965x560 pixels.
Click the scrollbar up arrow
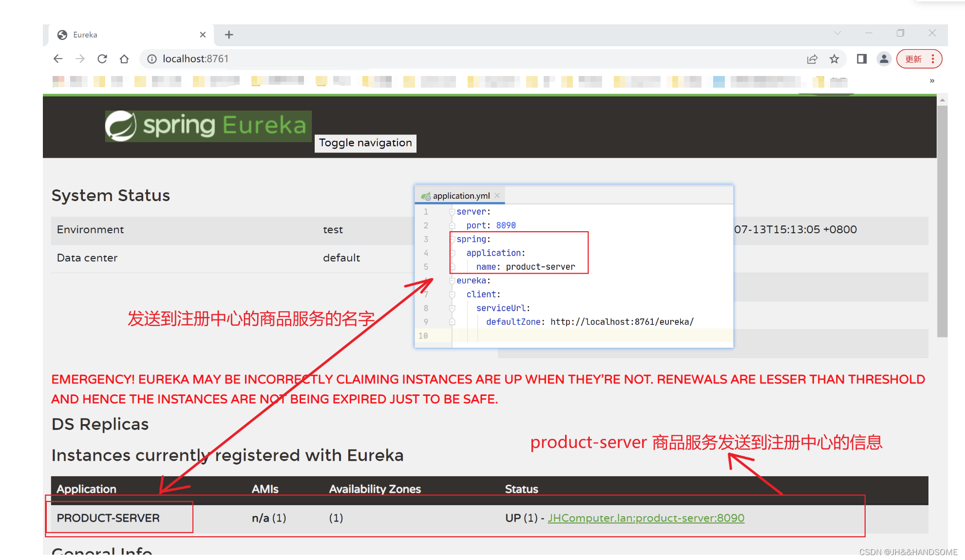tap(943, 100)
